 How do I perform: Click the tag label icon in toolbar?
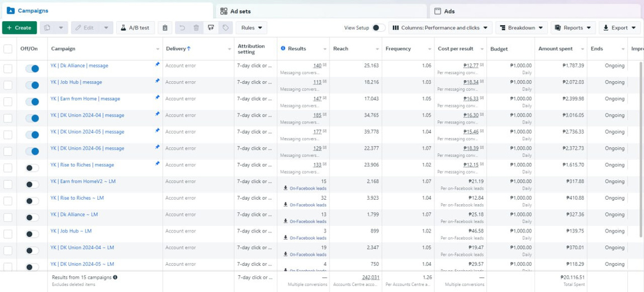coord(225,28)
